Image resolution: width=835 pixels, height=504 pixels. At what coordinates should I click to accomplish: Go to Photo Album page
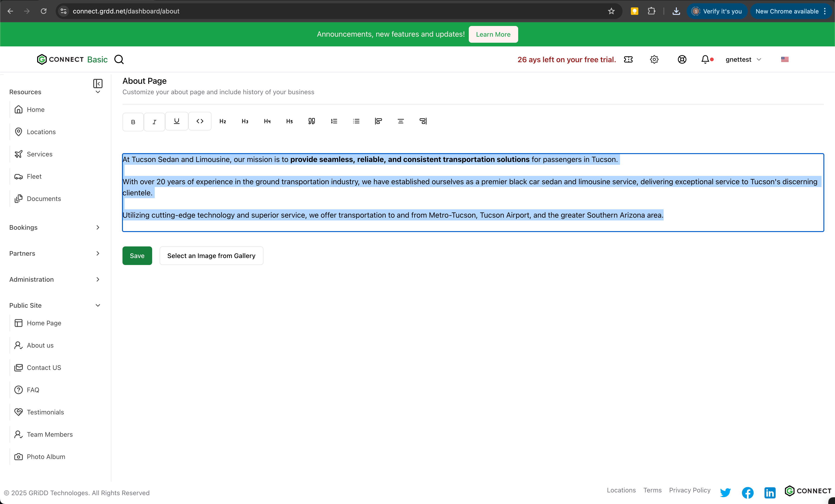click(x=46, y=457)
